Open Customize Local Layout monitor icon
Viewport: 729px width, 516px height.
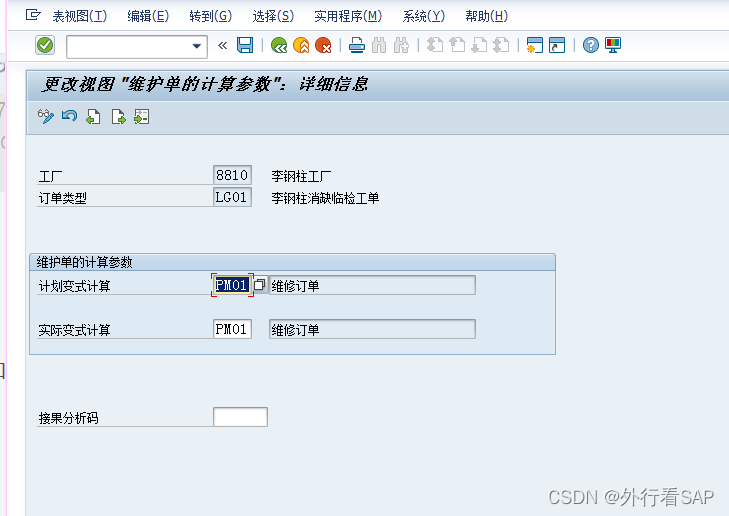[x=613, y=46]
